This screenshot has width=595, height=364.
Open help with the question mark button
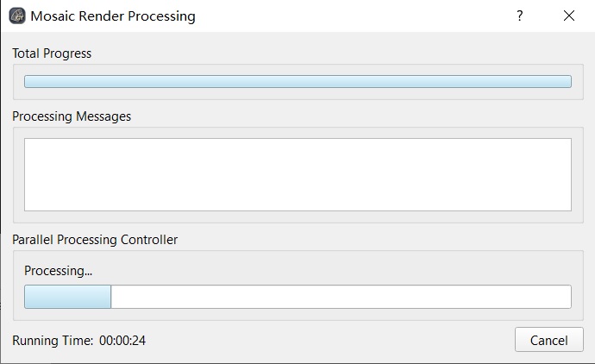(x=520, y=16)
